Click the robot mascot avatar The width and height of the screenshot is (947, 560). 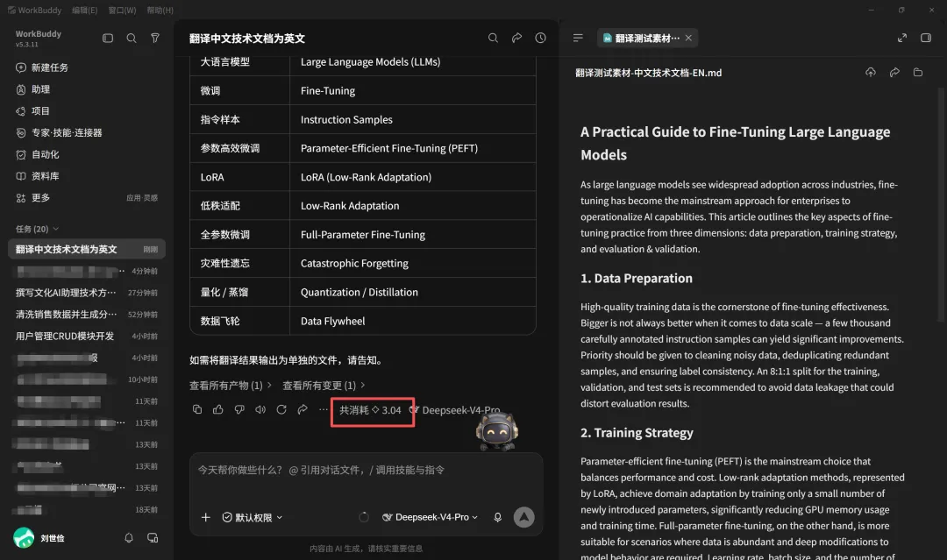pyautogui.click(x=496, y=432)
